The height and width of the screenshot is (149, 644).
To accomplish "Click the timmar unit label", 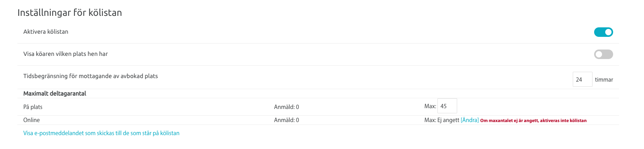I will [x=604, y=80].
